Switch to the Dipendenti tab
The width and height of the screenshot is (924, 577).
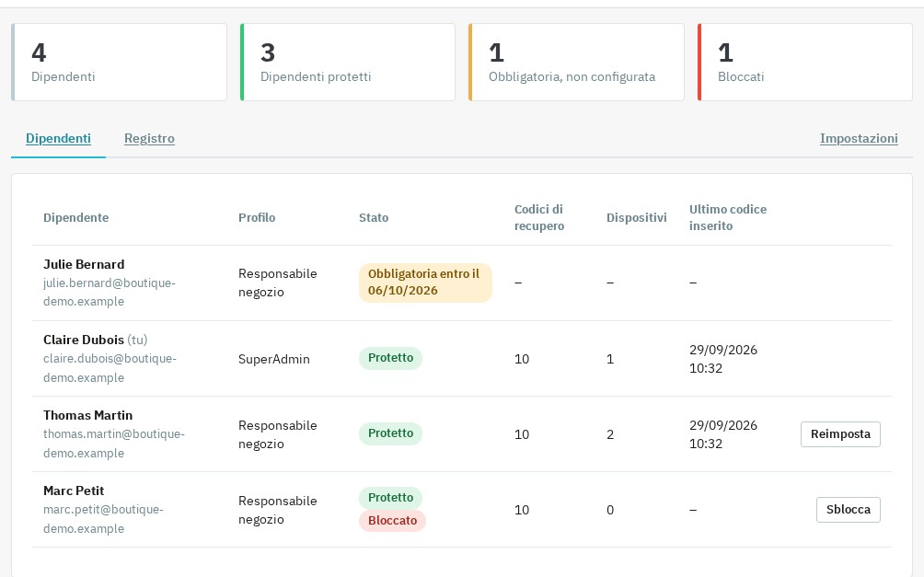click(x=58, y=139)
